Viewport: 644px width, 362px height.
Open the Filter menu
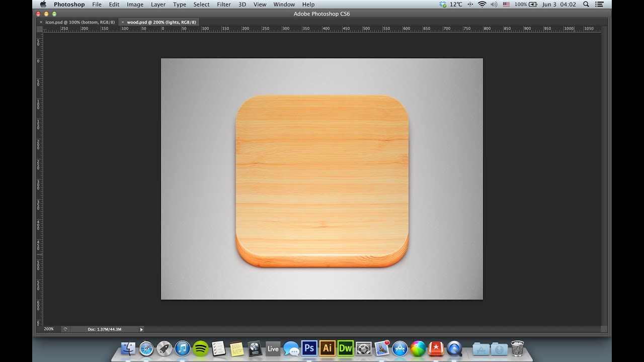pyautogui.click(x=223, y=4)
